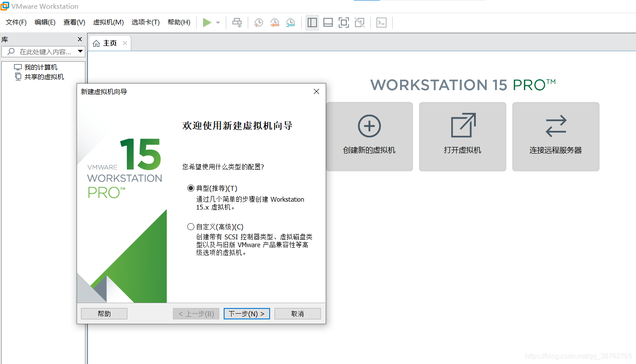The image size is (636, 364).
Task: Close the 新建虚拟机向导 dialog
Action: coord(316,91)
